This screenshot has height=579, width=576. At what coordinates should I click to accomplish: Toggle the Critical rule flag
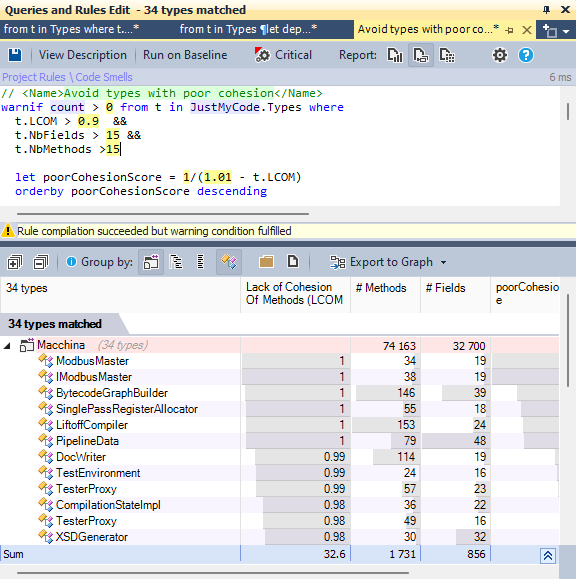(283, 55)
